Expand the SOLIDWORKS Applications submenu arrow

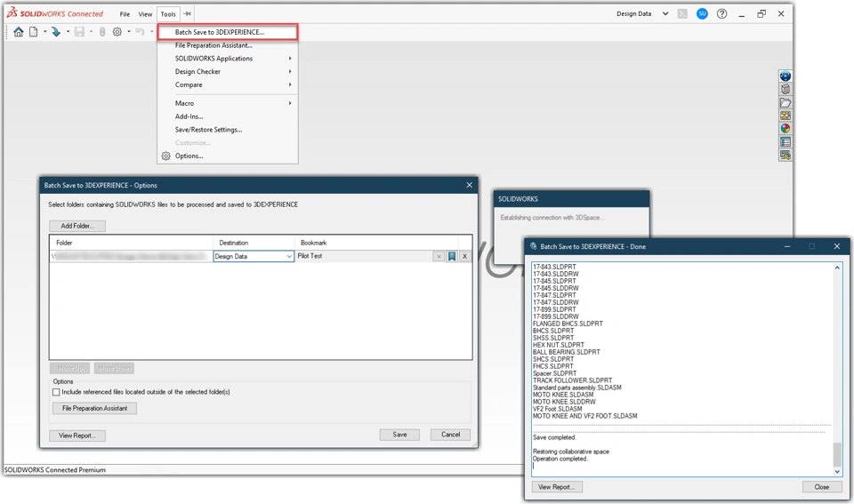click(290, 59)
